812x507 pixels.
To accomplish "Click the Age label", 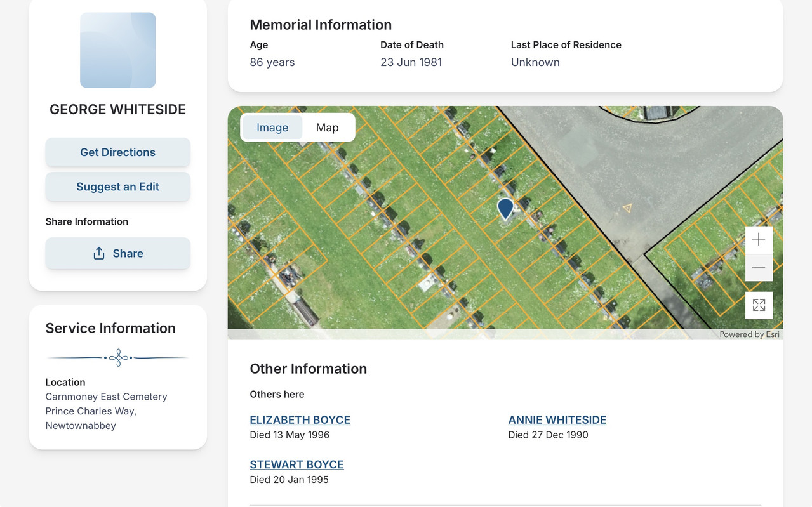I will (259, 45).
